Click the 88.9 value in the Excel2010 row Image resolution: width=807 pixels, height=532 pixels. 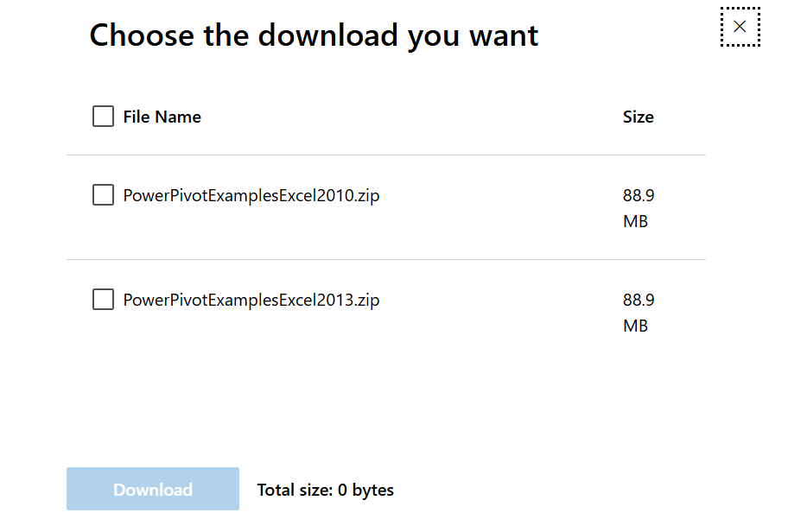(x=639, y=195)
